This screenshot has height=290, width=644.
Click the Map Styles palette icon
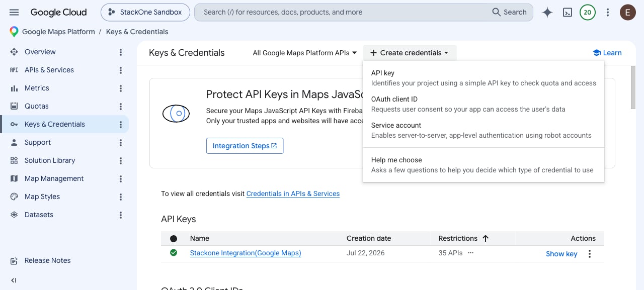coord(14,197)
